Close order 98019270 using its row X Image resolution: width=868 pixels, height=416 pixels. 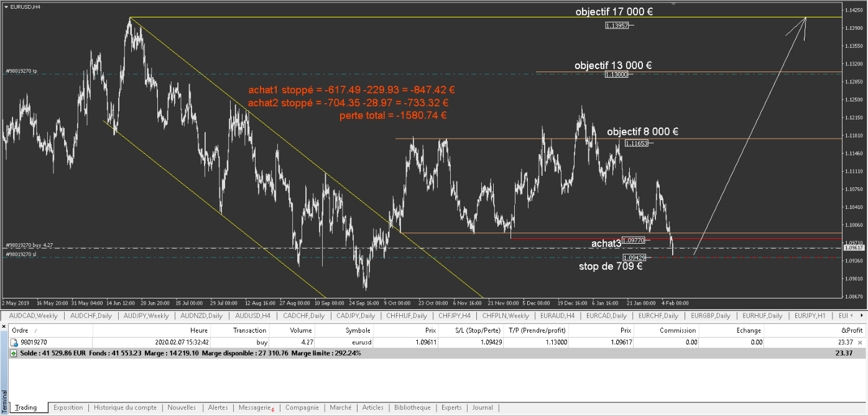pyautogui.click(x=861, y=342)
